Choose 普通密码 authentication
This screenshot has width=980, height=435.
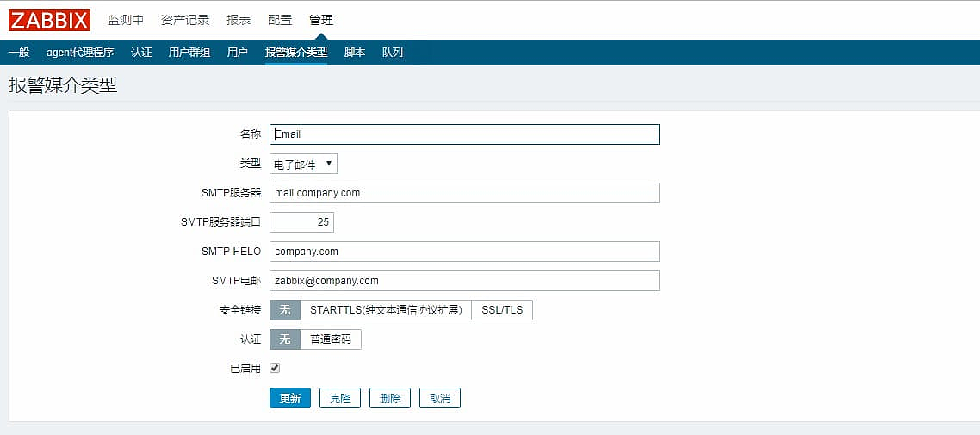pos(331,339)
